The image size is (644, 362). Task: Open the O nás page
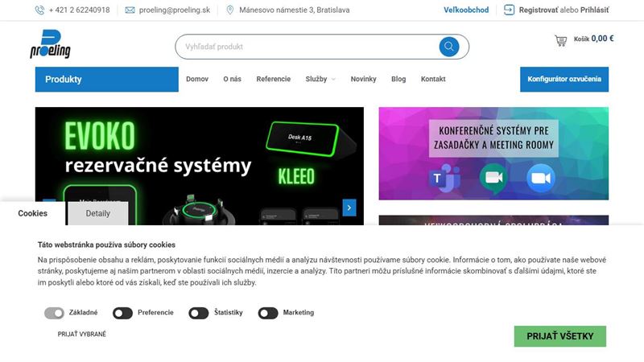tap(232, 79)
